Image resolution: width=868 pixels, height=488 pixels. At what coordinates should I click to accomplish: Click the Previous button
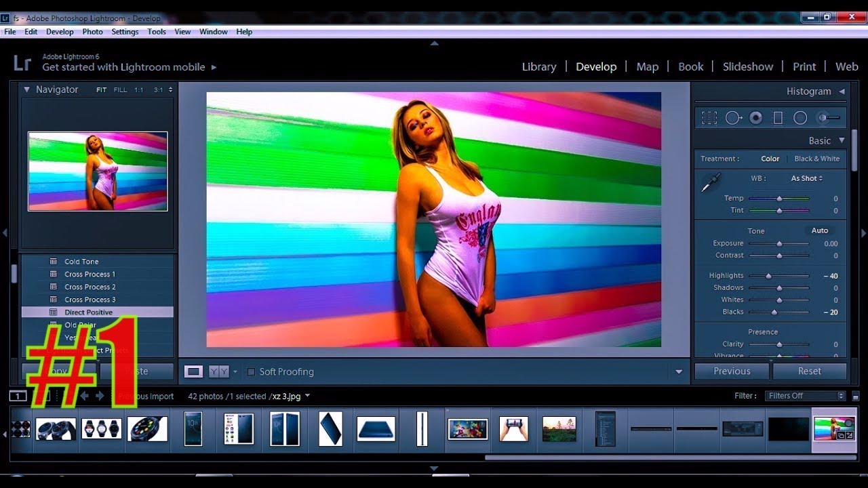(732, 371)
